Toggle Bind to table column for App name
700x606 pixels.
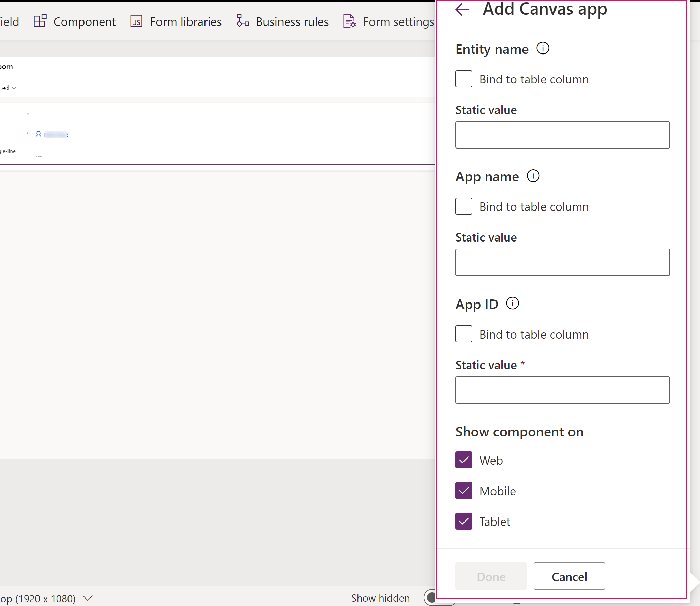[x=464, y=206]
